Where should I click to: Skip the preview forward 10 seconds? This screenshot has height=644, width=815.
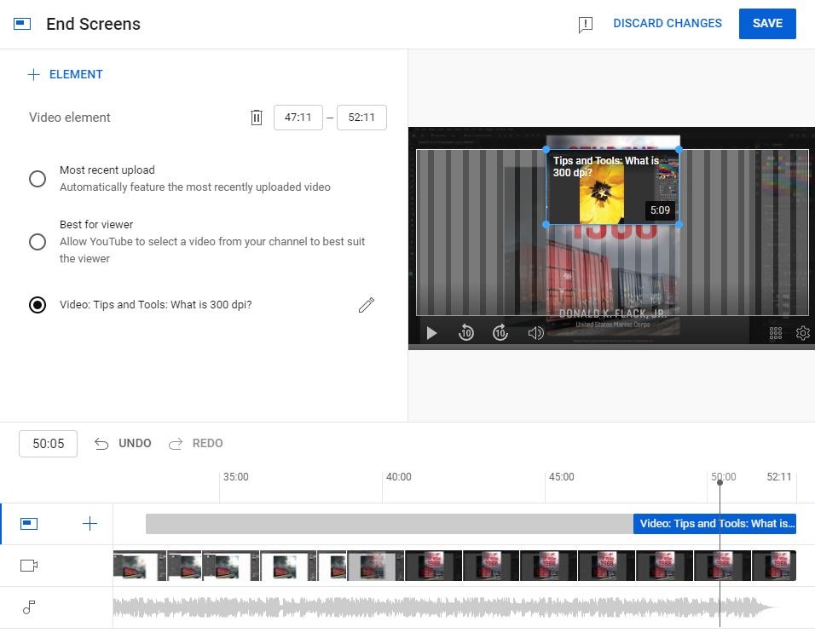pyautogui.click(x=500, y=332)
